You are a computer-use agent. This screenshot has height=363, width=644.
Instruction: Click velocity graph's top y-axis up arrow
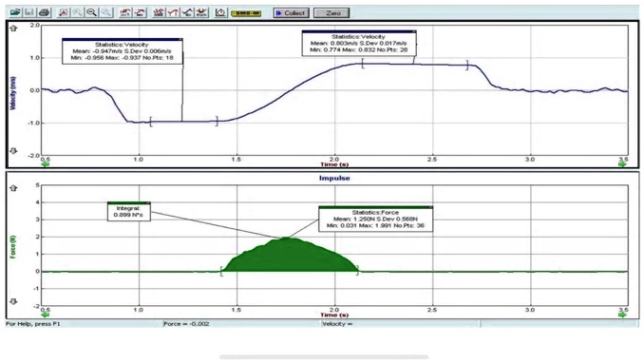(13, 29)
